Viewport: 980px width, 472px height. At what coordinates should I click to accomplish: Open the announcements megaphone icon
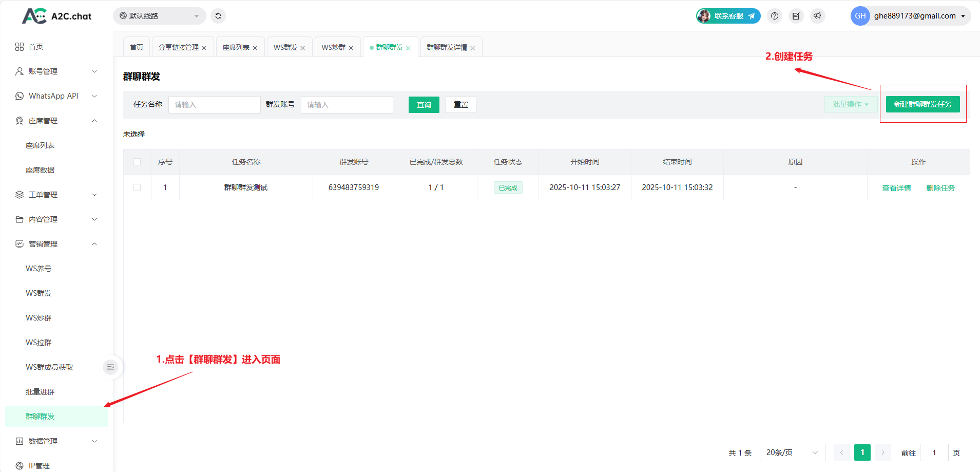(817, 16)
